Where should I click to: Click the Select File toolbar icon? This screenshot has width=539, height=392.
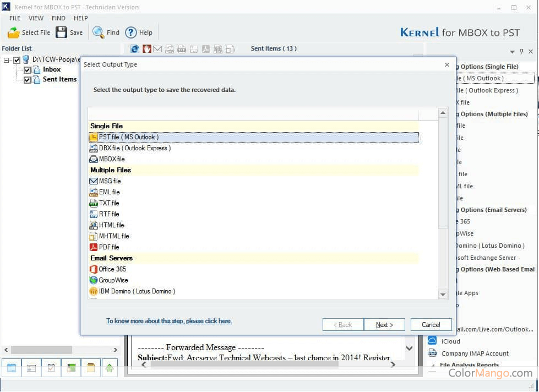pyautogui.click(x=14, y=32)
